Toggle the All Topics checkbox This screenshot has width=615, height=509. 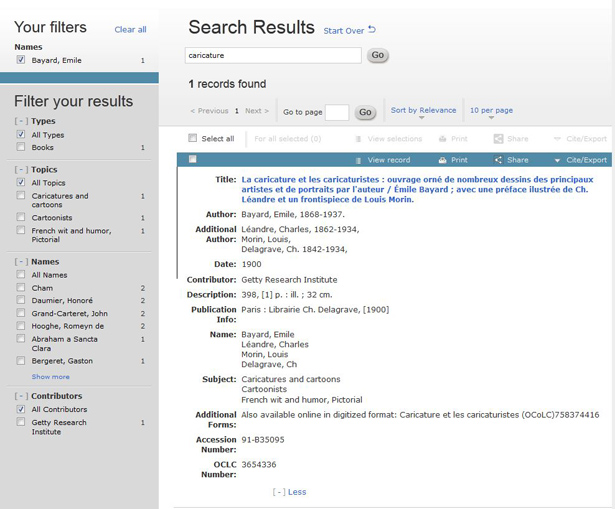[21, 182]
